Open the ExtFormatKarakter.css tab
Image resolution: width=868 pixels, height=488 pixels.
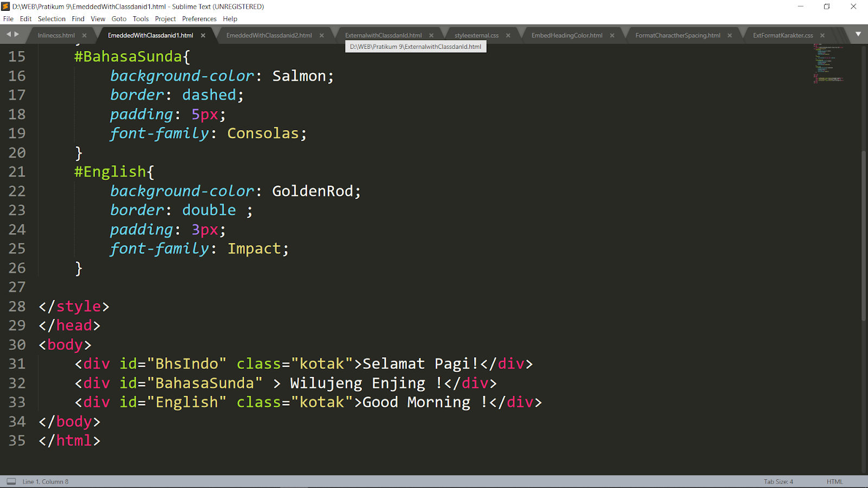782,35
